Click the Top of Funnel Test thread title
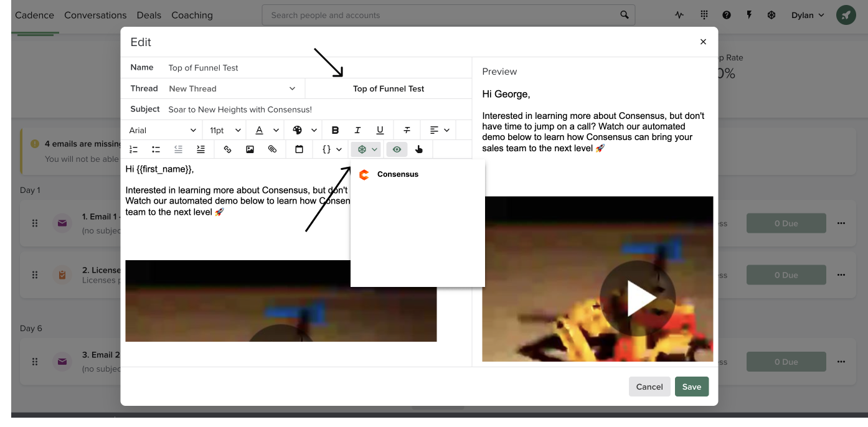 pos(389,88)
